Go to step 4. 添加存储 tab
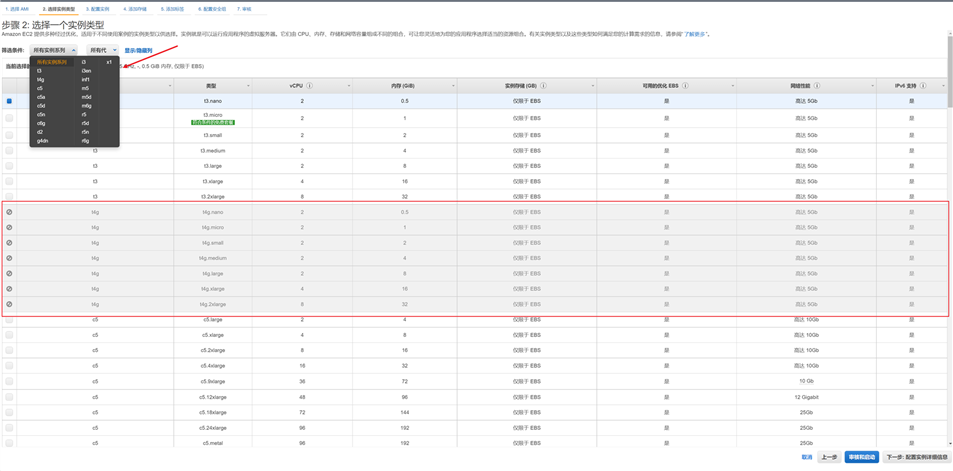 click(x=135, y=10)
